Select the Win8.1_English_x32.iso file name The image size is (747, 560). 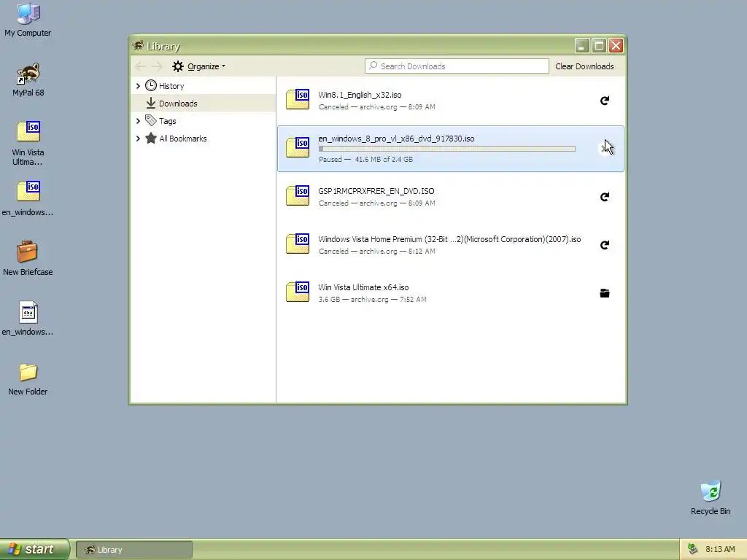[360, 95]
